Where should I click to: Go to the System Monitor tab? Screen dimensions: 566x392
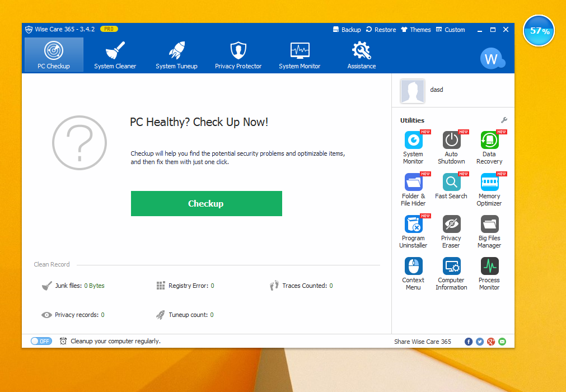[300, 55]
